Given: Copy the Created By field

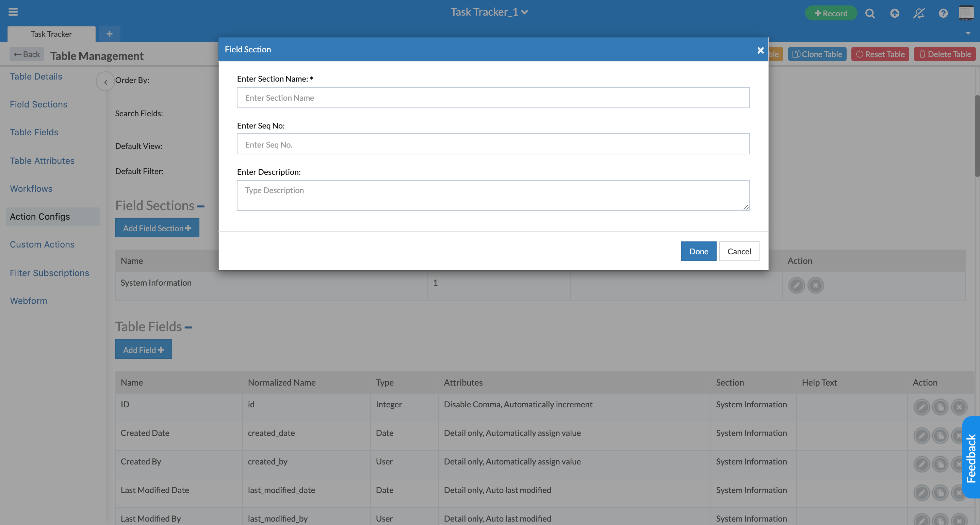Looking at the screenshot, I should tap(940, 464).
